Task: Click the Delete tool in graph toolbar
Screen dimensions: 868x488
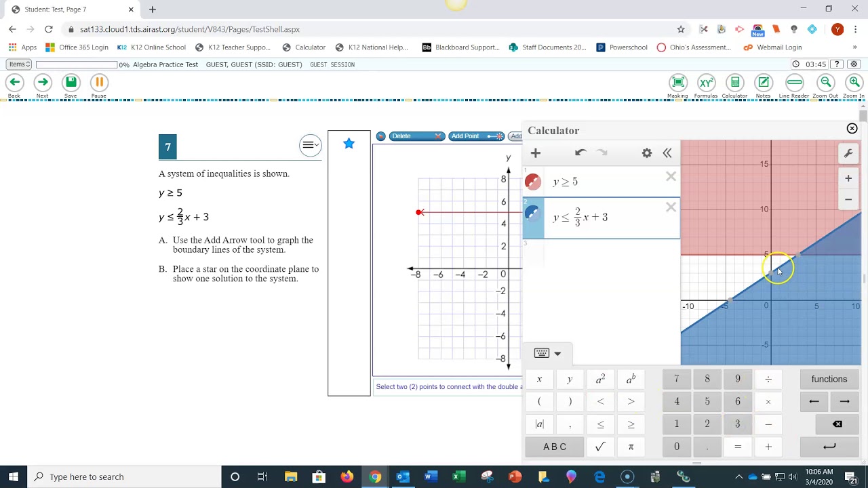Action: click(416, 136)
